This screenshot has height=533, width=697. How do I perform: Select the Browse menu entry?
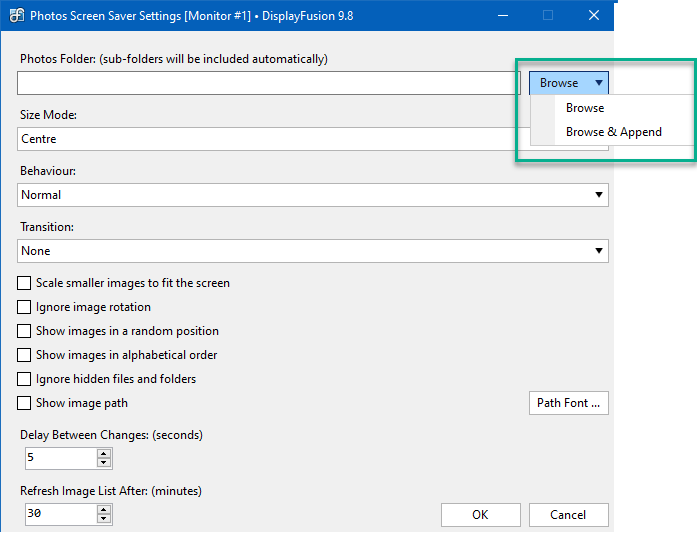pyautogui.click(x=585, y=108)
